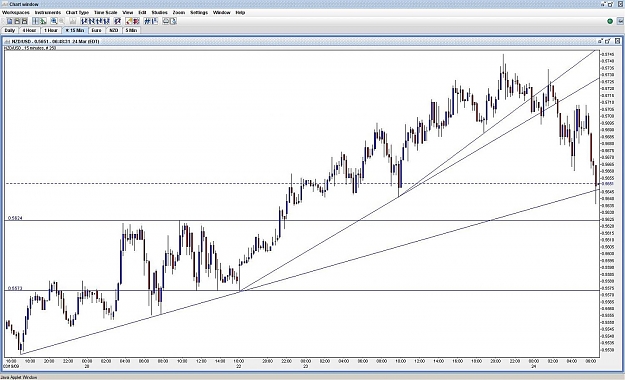Open the Workspaces menu
The width and height of the screenshot is (625, 380).
16,12
